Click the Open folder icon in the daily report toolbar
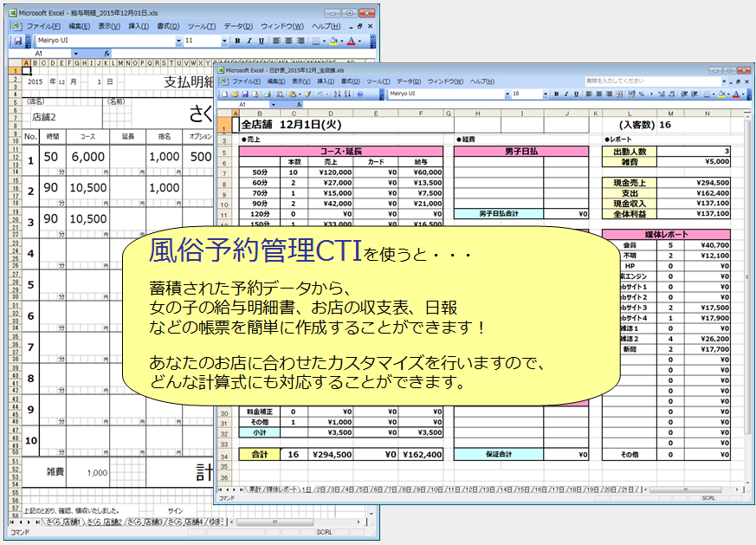 (233, 94)
